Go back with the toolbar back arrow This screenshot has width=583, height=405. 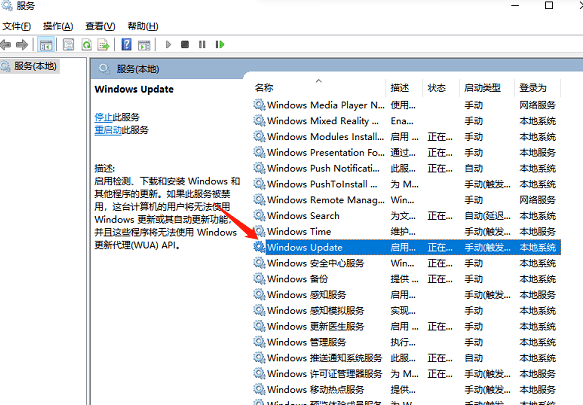click(x=6, y=45)
